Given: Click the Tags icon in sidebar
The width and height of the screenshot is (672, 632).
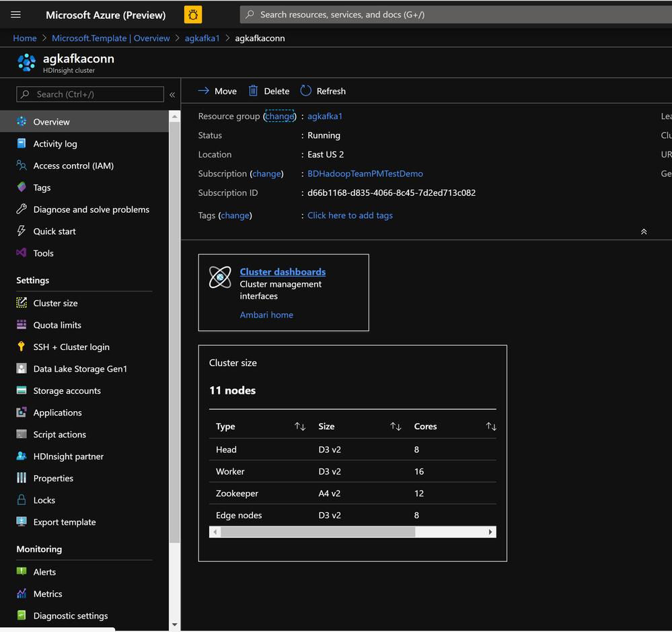Looking at the screenshot, I should pos(22,187).
